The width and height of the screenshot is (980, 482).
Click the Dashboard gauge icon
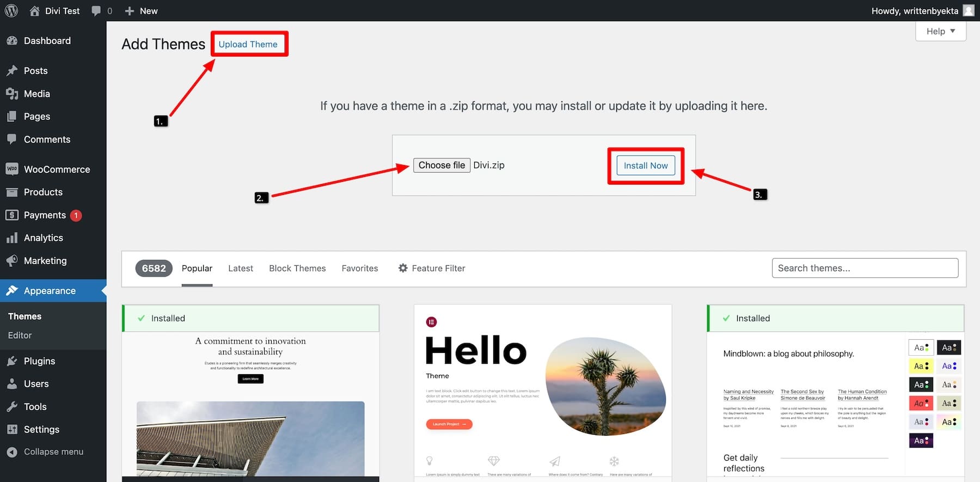click(x=12, y=41)
